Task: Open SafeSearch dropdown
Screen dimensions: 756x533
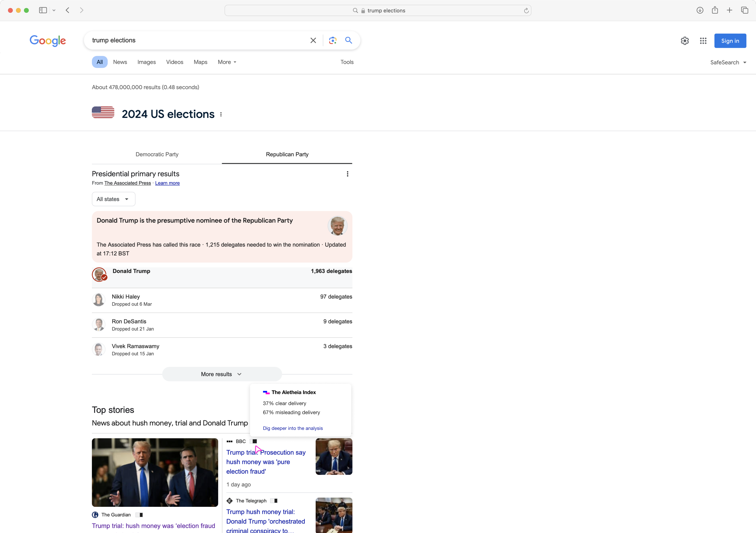Action: pos(728,62)
